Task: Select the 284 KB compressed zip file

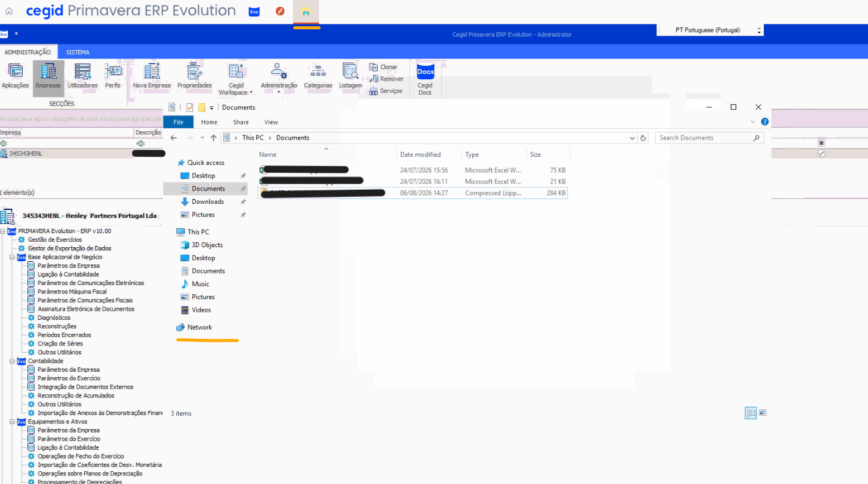Action: point(412,193)
